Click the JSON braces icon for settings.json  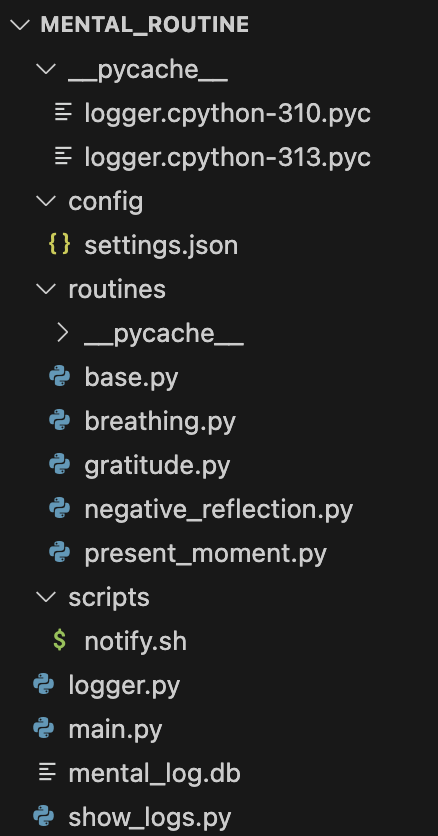pos(60,245)
